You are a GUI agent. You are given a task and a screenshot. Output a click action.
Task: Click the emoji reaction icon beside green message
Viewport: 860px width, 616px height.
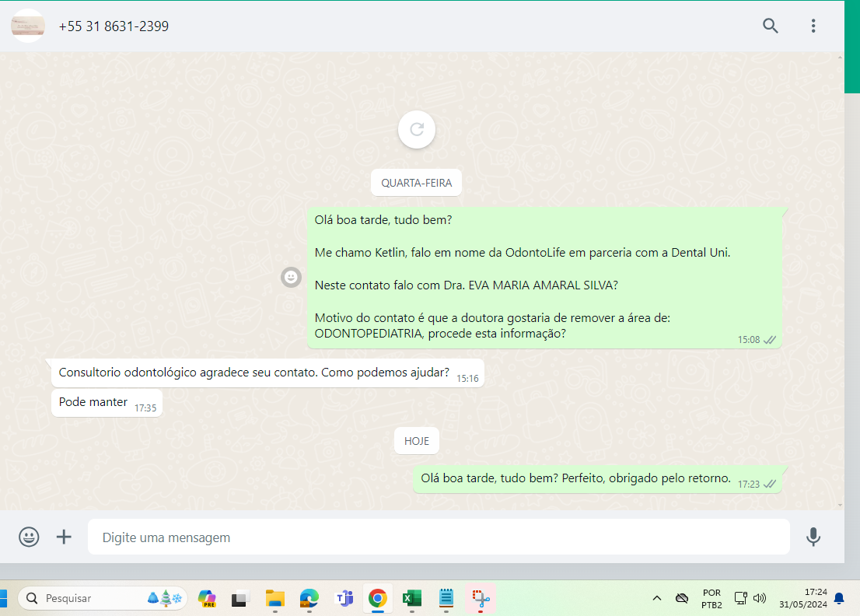point(292,277)
